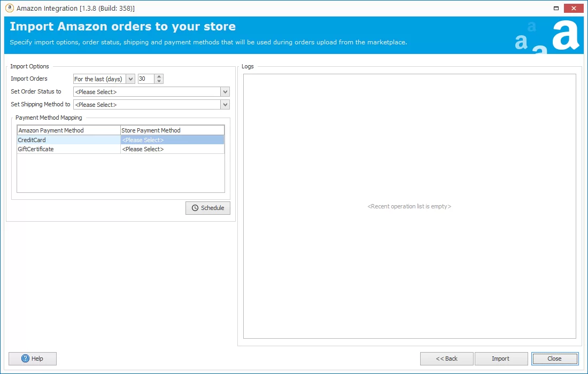Increase days value with the up stepper arrow
This screenshot has width=588, height=374.
pos(159,76)
